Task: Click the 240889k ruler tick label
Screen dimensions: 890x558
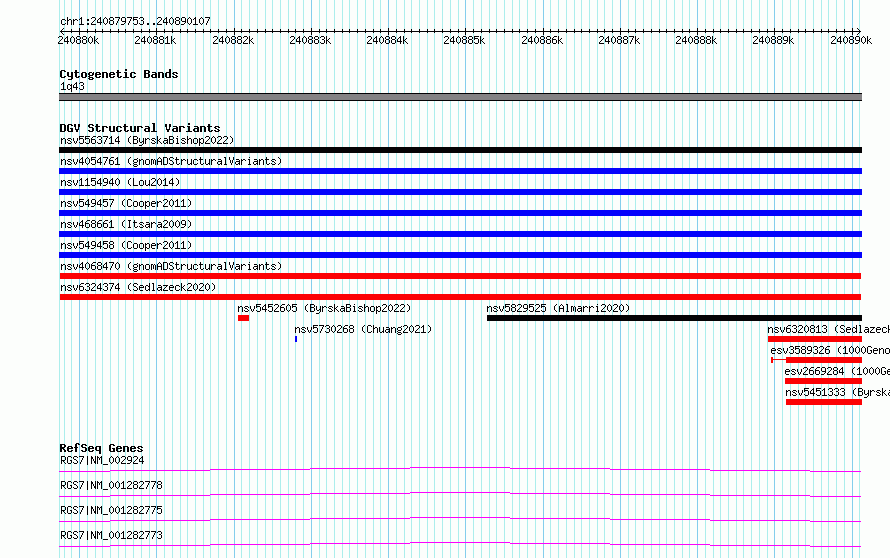Action: (x=774, y=40)
